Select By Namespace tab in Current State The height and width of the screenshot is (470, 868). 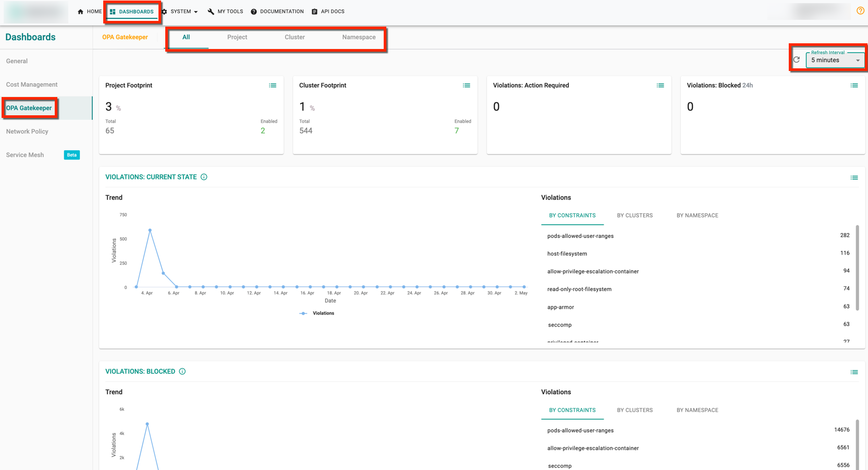pos(698,215)
